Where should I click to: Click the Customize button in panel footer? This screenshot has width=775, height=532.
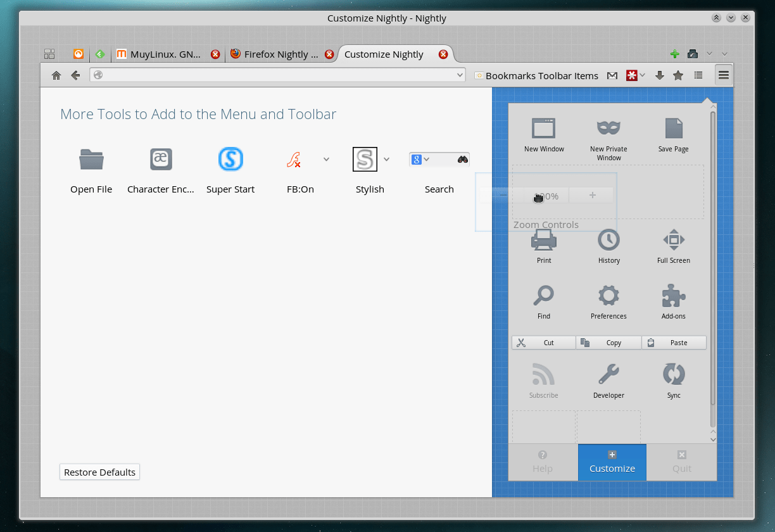612,462
